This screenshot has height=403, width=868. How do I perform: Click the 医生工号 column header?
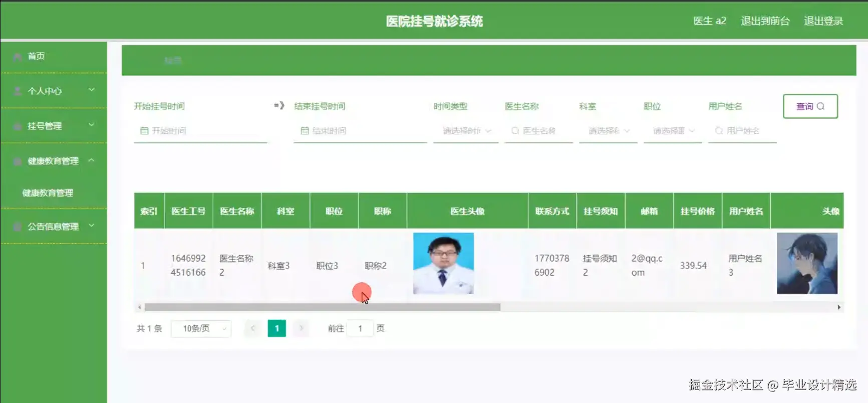coord(189,211)
